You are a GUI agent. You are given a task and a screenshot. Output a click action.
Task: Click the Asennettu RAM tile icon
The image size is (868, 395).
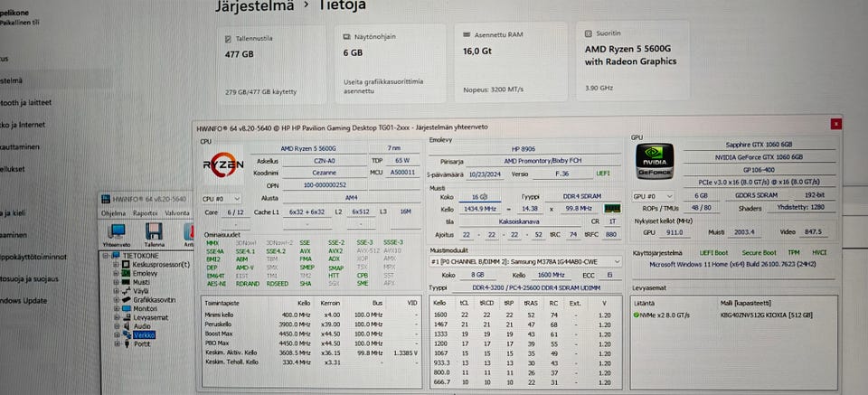467,34
